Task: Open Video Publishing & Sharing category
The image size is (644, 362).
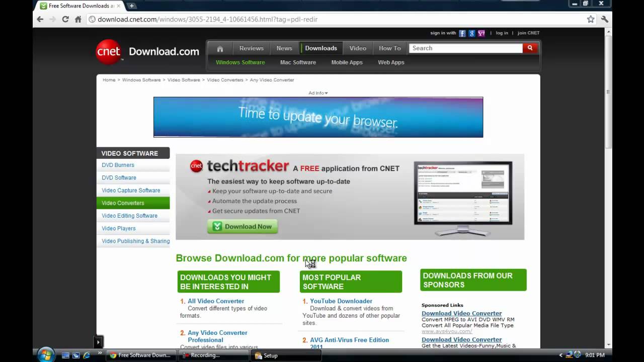Action: 135,241
